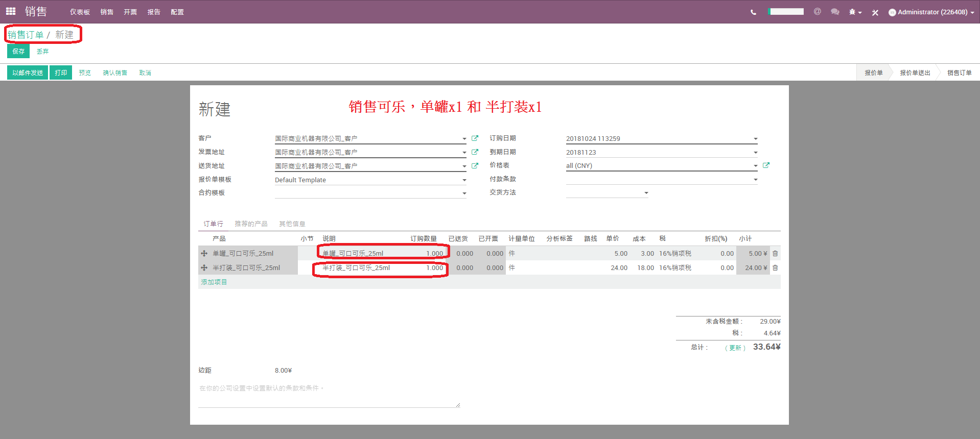Expand the 客户 dropdown
This screenshot has height=439, width=980.
[464, 139]
